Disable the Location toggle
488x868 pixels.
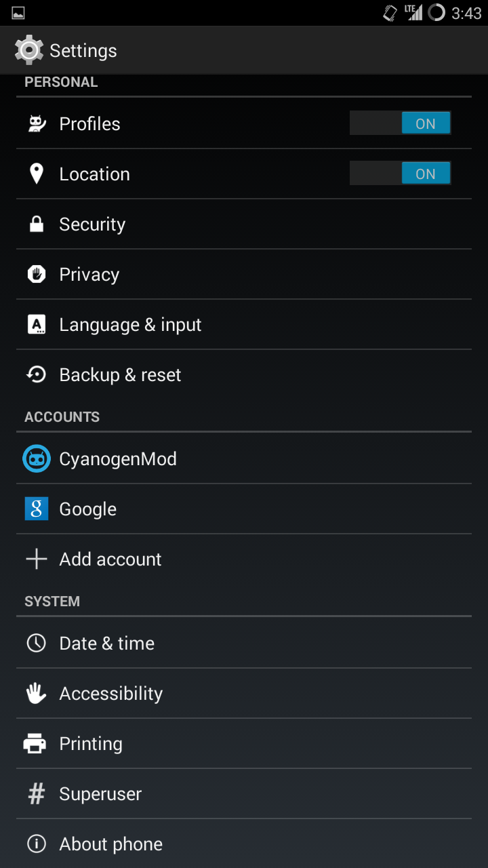[x=400, y=174]
